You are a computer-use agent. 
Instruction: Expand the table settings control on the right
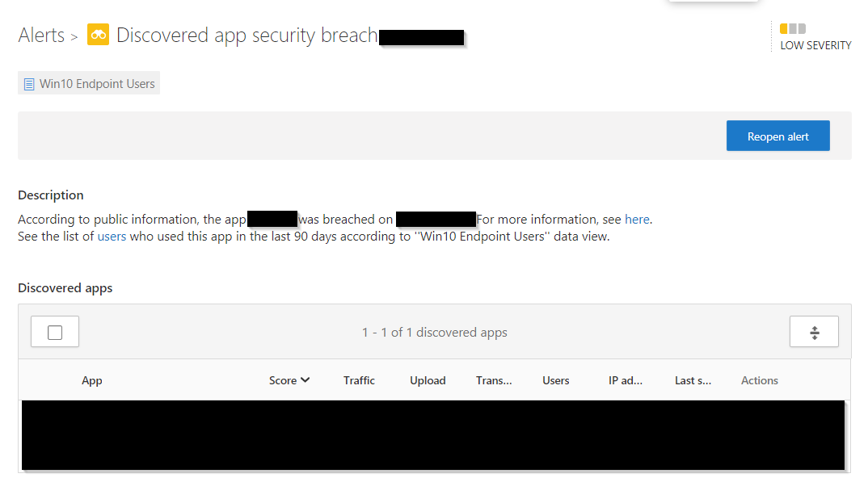pos(814,331)
